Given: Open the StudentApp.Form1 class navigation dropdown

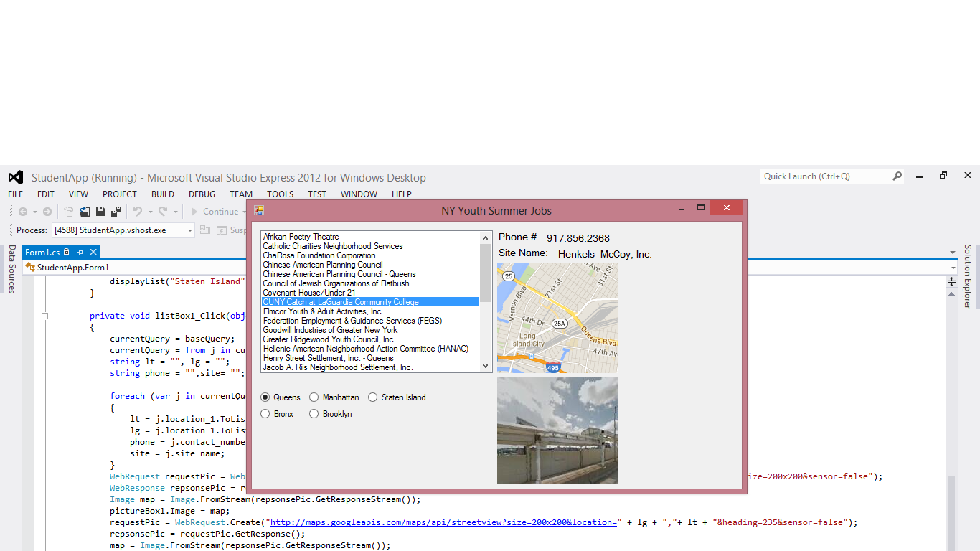Looking at the screenshot, I should [952, 268].
